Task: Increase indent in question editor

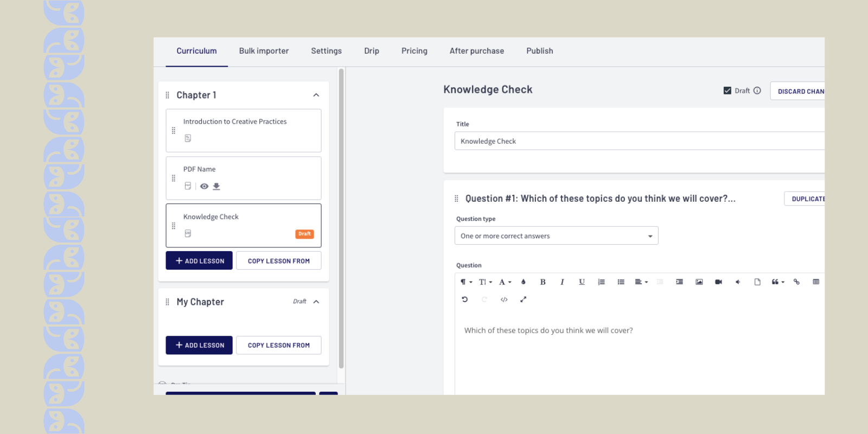Action: pos(679,282)
